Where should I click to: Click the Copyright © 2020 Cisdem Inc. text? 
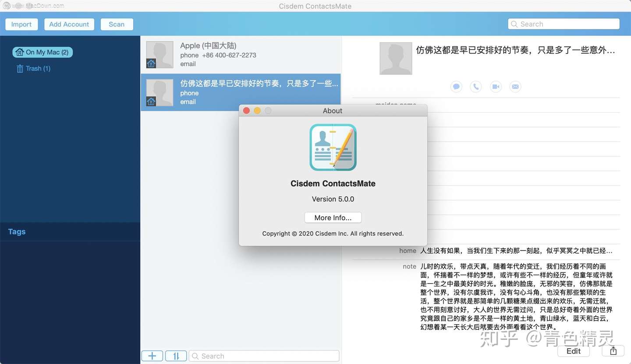coord(333,233)
